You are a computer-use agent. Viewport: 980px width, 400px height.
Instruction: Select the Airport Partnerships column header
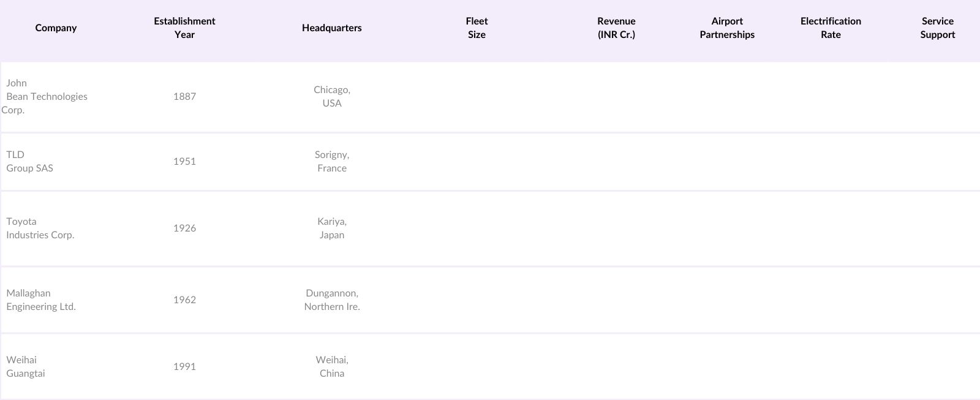pos(727,28)
